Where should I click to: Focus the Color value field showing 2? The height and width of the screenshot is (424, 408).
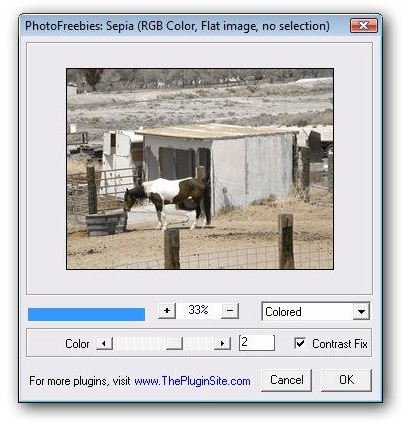(x=257, y=343)
